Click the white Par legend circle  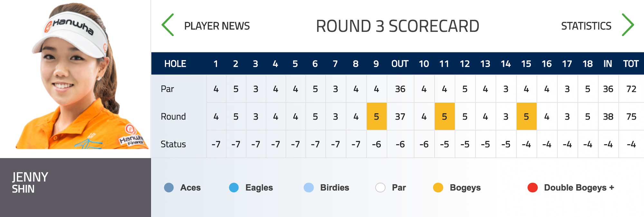coord(380,187)
